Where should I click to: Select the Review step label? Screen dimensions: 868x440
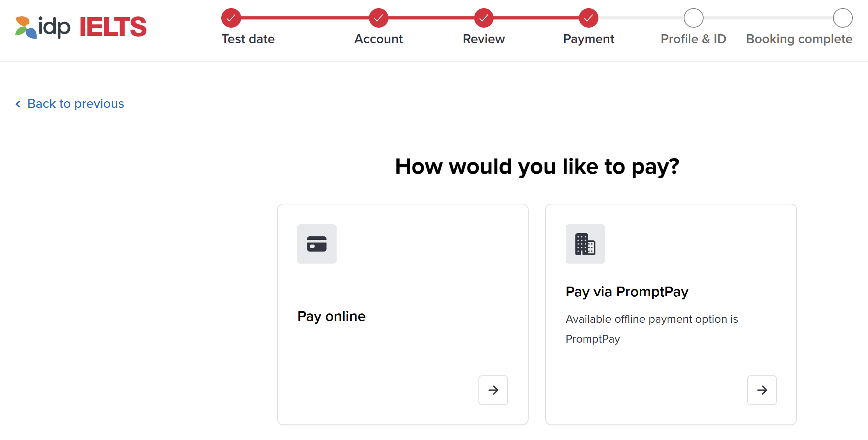click(484, 39)
